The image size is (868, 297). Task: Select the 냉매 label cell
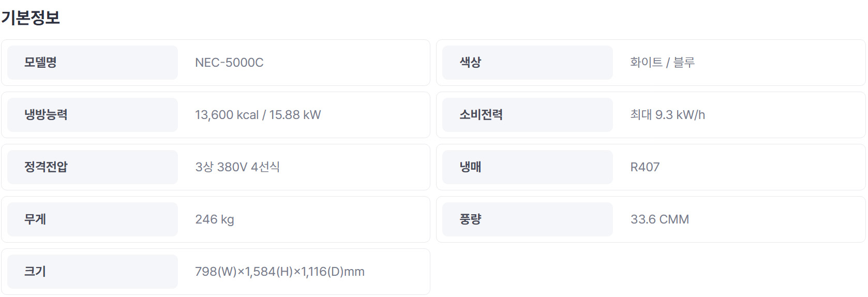528,167
